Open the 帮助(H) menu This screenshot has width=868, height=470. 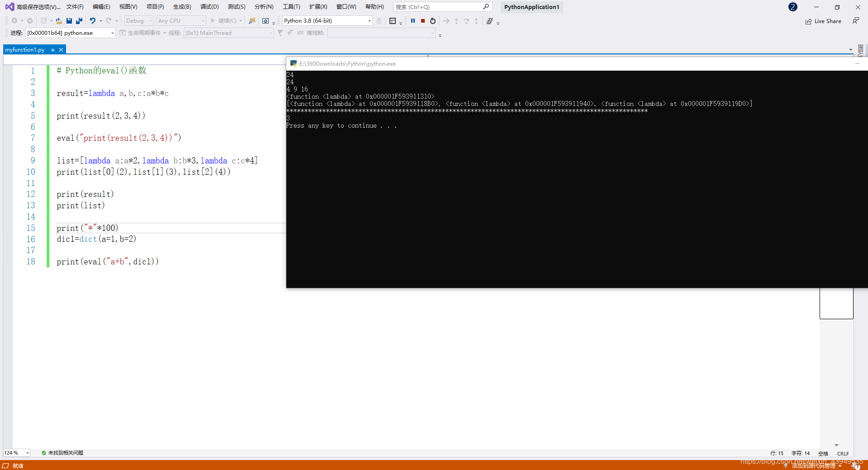point(375,7)
